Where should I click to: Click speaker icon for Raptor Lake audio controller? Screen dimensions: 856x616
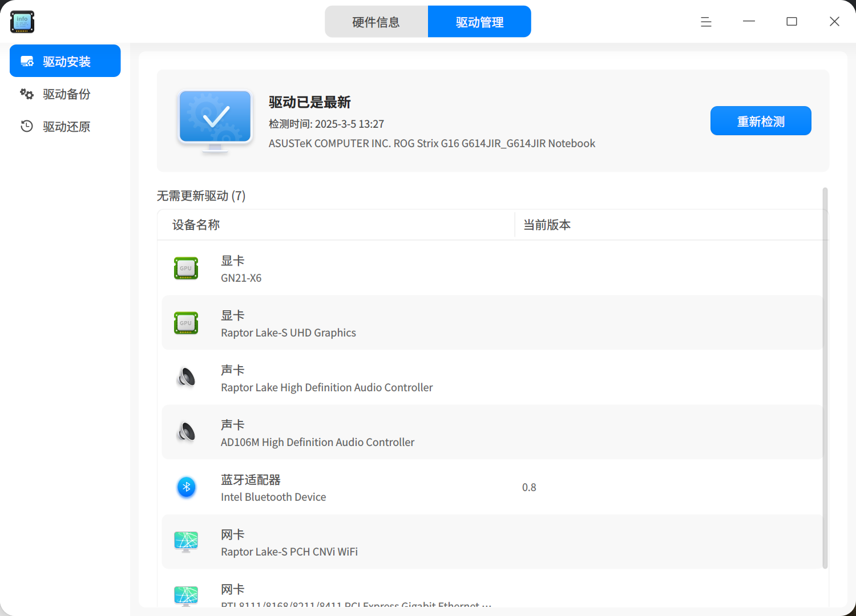tap(186, 377)
